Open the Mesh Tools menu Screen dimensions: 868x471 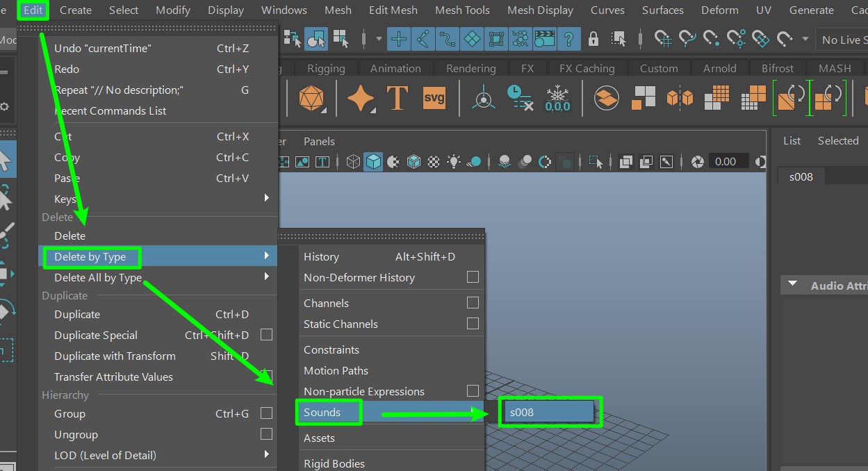pos(462,10)
